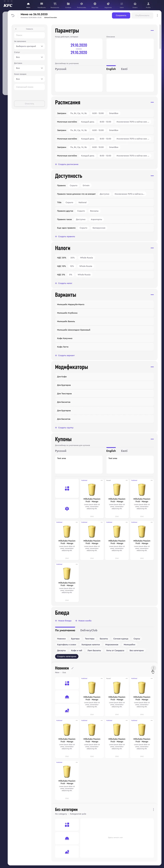164x868 pixels.
Task: Switch to Eesti tab in Купоны
Action: (x=124, y=451)
